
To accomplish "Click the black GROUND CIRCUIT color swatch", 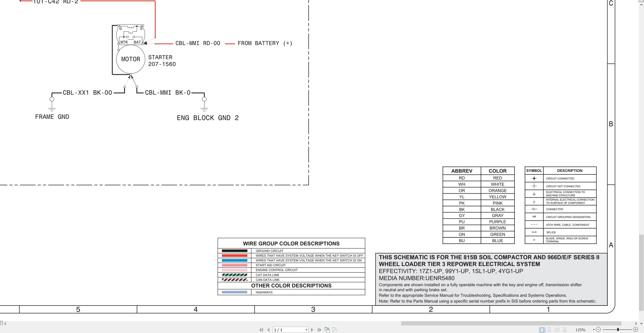I will tap(234, 251).
